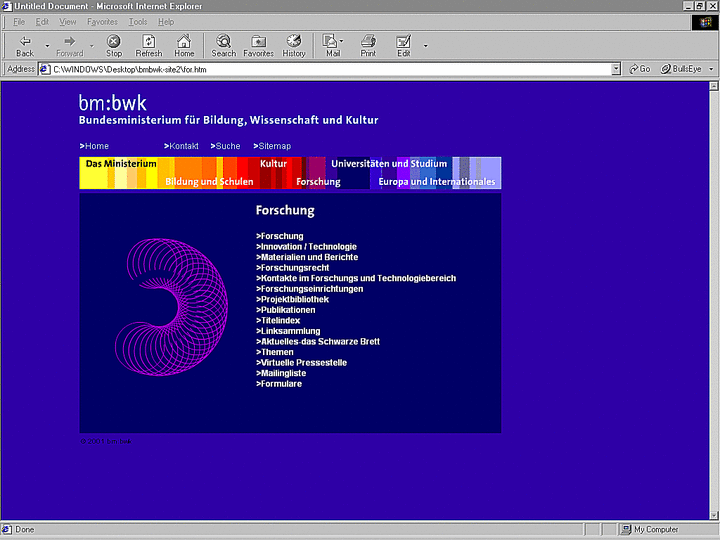Click the BullsEye toolbar button
720x540 pixels.
click(681, 69)
